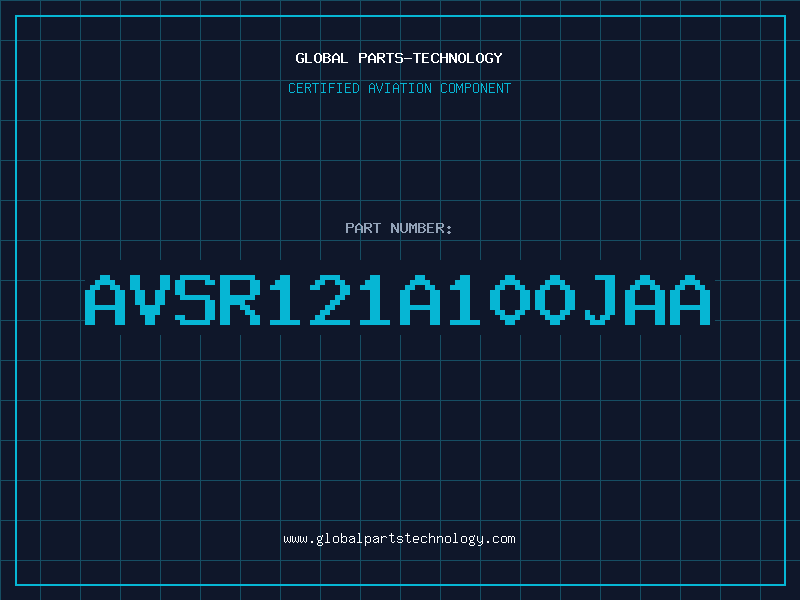
Task: Click the PART NUMBER: label
Action: tap(398, 228)
